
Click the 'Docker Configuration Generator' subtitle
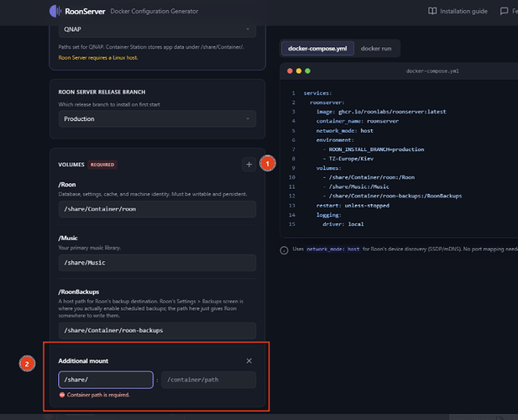point(154,11)
